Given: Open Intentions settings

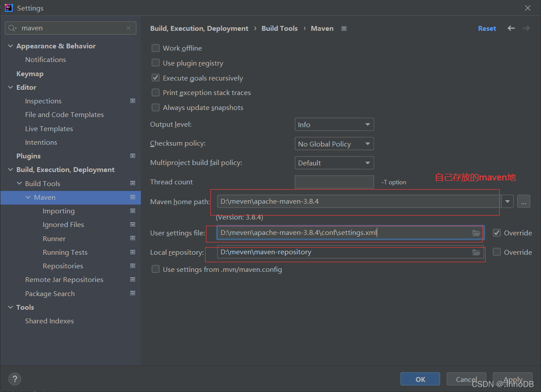Looking at the screenshot, I should click(x=41, y=142).
